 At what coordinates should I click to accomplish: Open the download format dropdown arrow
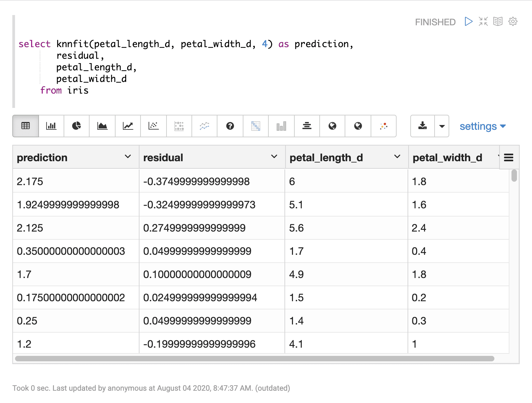point(441,126)
